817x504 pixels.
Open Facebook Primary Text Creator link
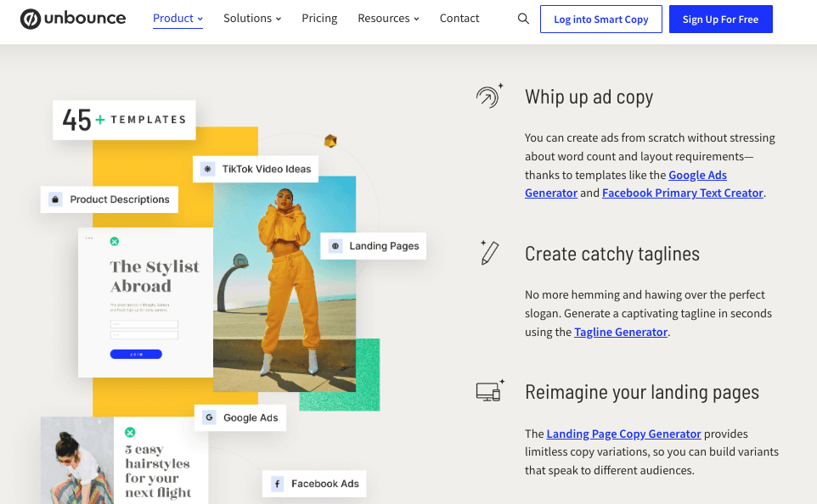(x=683, y=193)
